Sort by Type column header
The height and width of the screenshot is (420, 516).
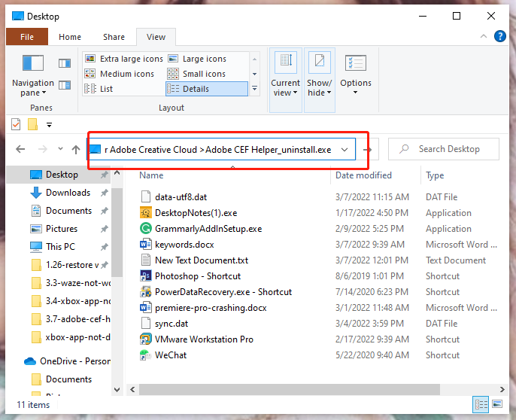click(x=435, y=175)
